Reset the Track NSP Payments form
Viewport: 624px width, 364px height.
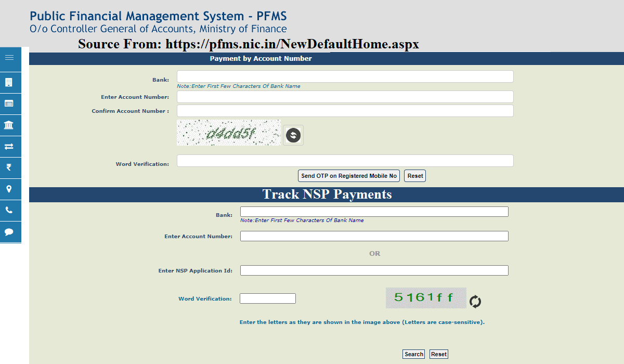pos(438,354)
